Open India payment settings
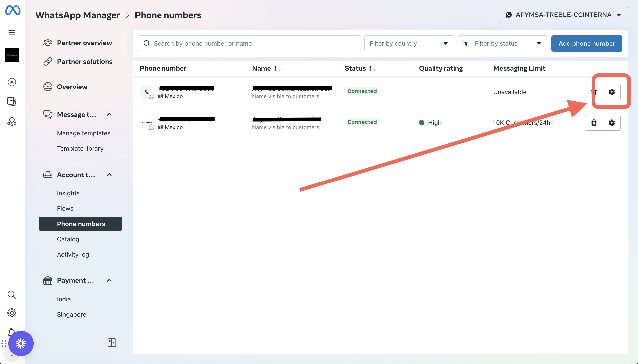 coord(64,299)
